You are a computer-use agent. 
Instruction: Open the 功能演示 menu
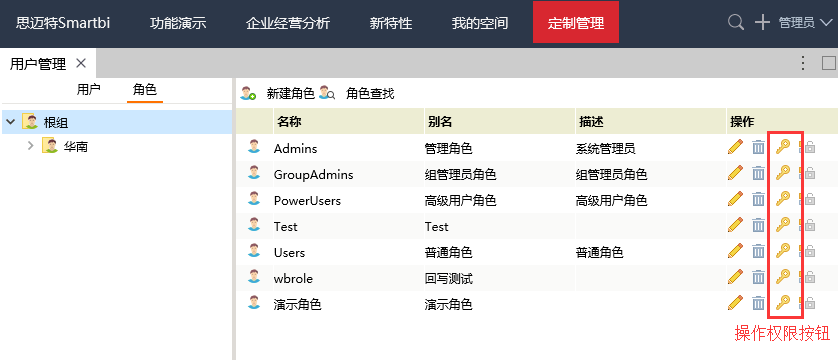point(178,24)
